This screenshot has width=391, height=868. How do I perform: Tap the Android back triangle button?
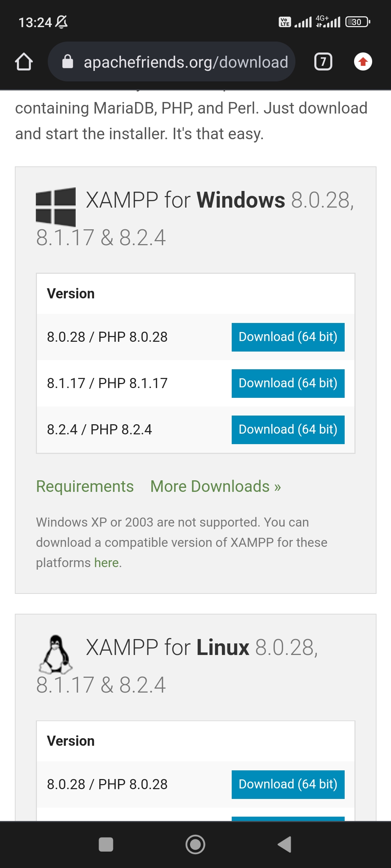pyautogui.click(x=285, y=845)
